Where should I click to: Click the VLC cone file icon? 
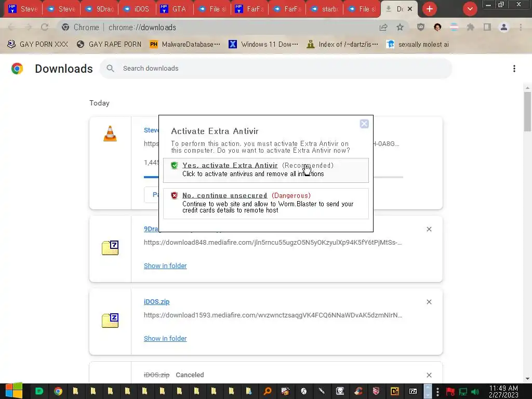point(110,134)
